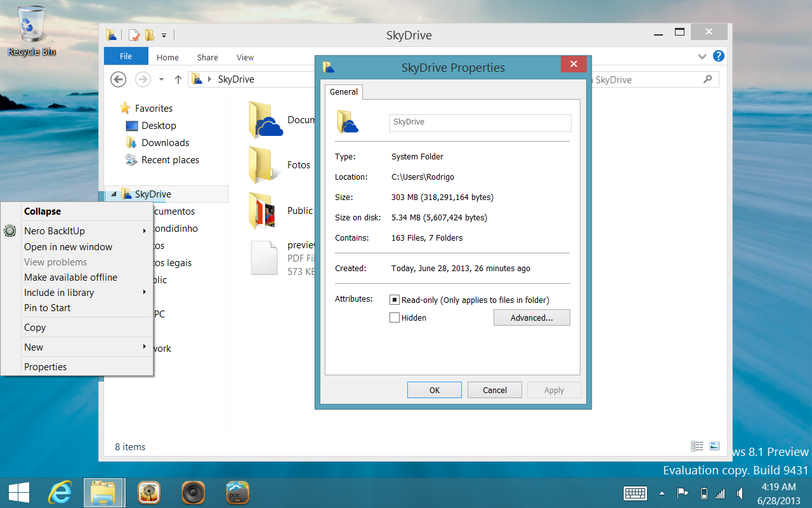Open the Include in library submenu
The width and height of the screenshot is (812, 508).
[77, 293]
